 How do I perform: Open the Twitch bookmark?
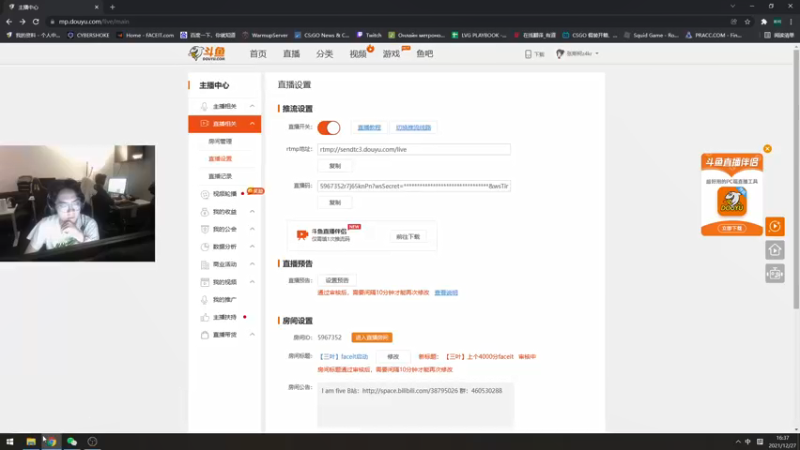tap(369, 35)
